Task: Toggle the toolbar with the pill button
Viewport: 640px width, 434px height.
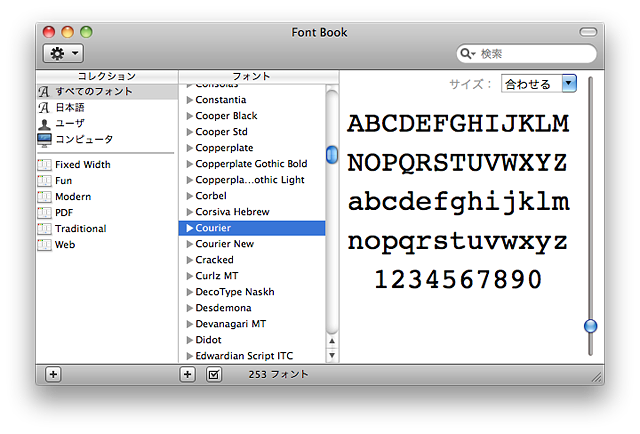Action: click(588, 32)
